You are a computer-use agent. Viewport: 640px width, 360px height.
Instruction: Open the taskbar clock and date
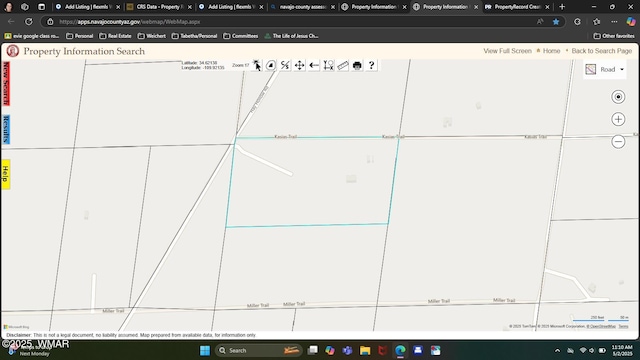622,350
